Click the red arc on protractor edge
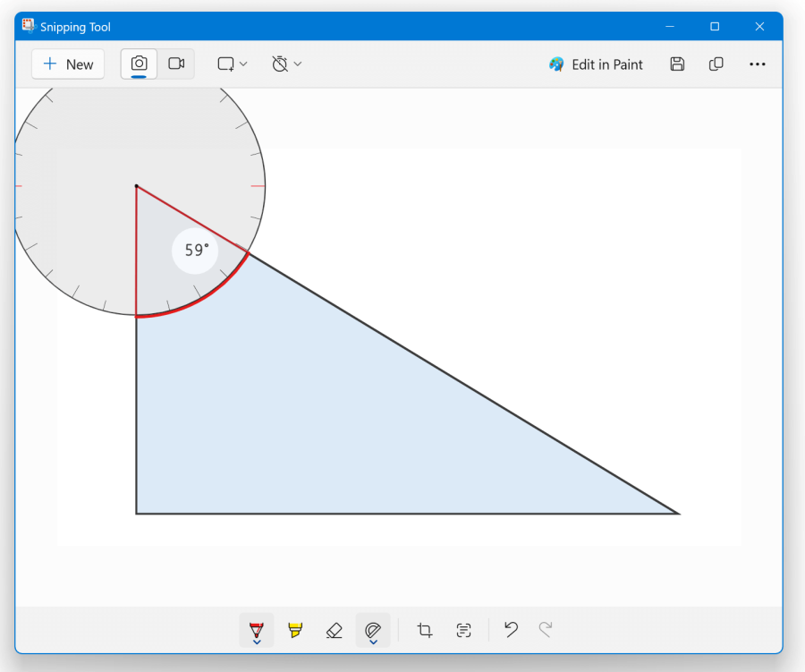805x672 pixels. click(x=201, y=301)
